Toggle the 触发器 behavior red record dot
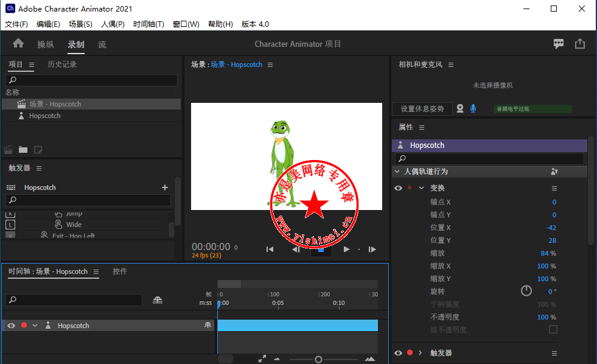Image resolution: width=597 pixels, height=364 pixels. click(x=410, y=352)
